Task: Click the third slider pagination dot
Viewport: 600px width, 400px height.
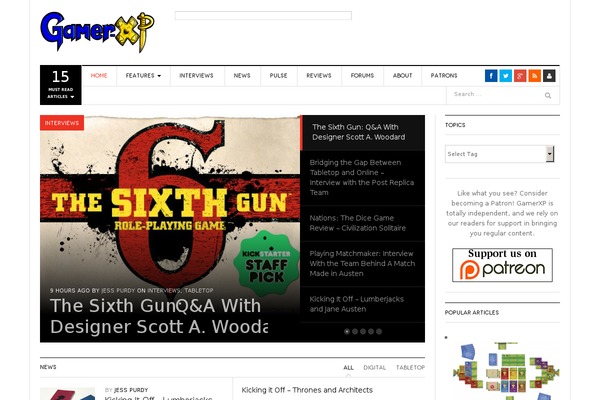Action: [x=363, y=331]
